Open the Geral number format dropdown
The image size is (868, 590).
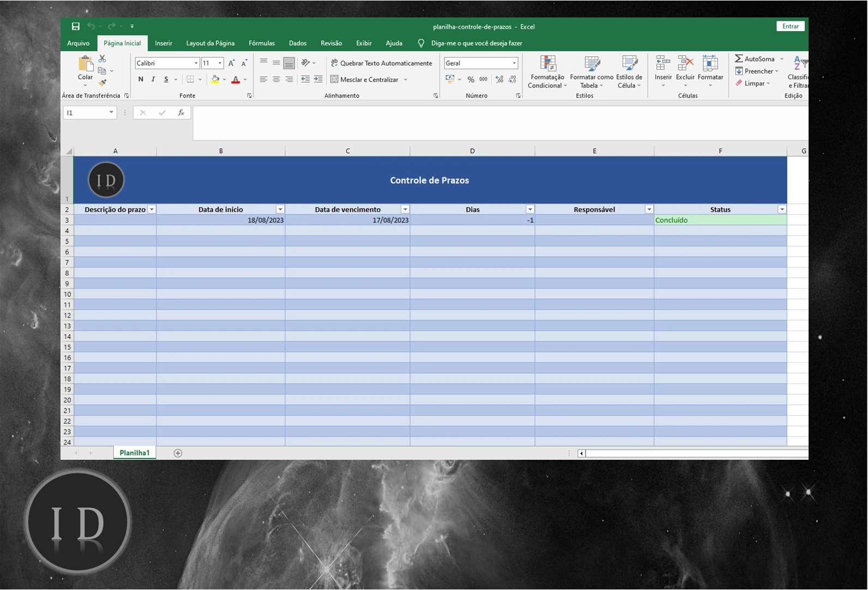pos(514,63)
